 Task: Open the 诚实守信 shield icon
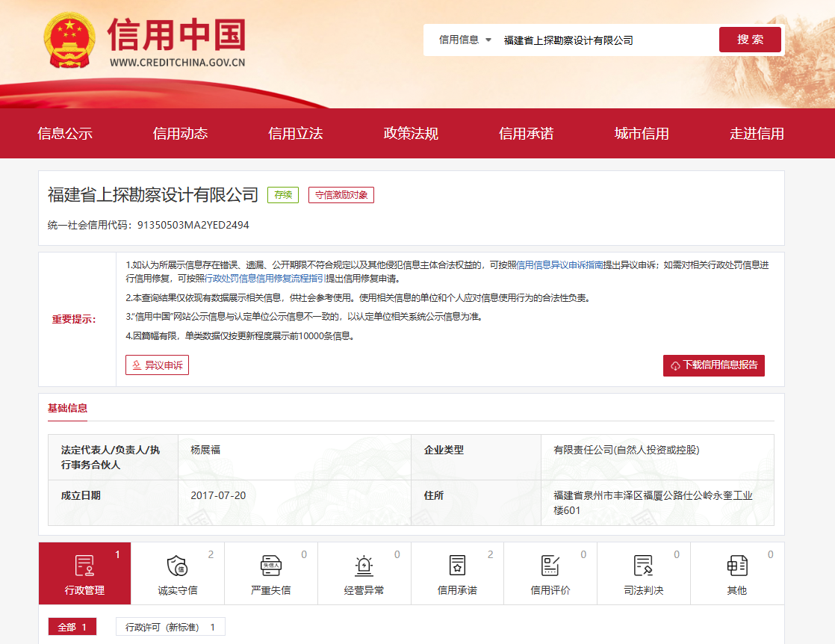tap(177, 566)
